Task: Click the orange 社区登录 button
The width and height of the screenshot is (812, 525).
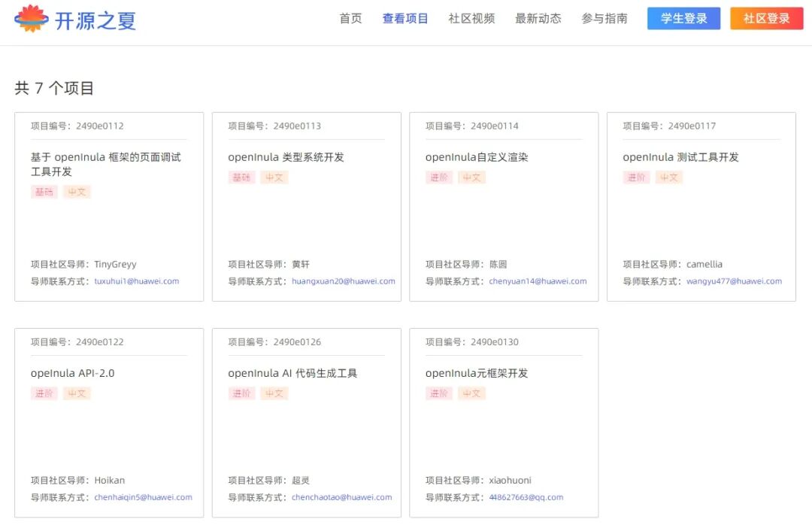Action: [x=766, y=18]
